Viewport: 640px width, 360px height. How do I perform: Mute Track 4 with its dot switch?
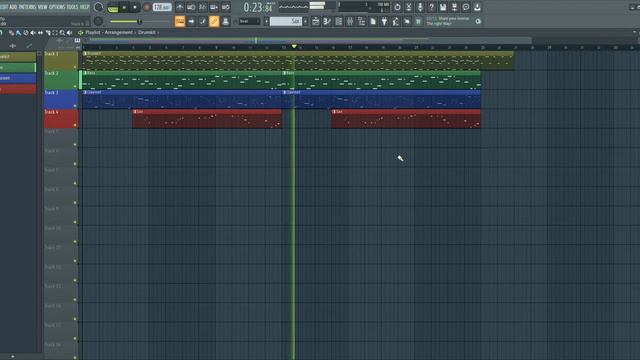click(x=75, y=125)
